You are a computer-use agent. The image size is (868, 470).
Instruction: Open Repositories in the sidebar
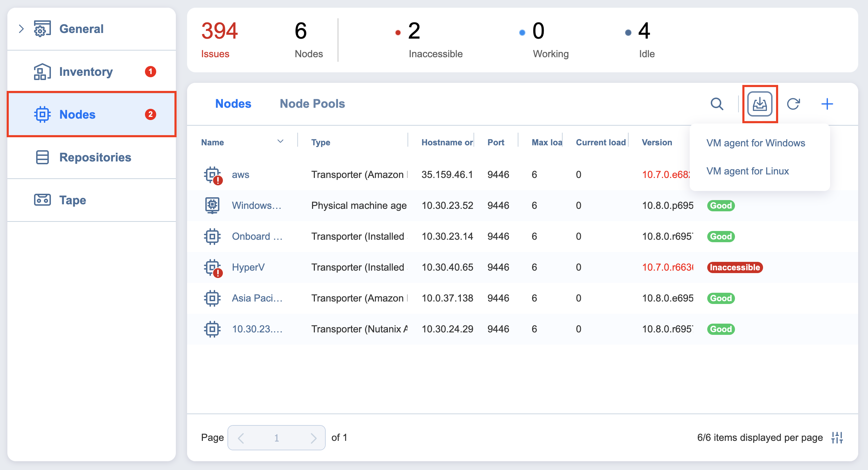(95, 157)
